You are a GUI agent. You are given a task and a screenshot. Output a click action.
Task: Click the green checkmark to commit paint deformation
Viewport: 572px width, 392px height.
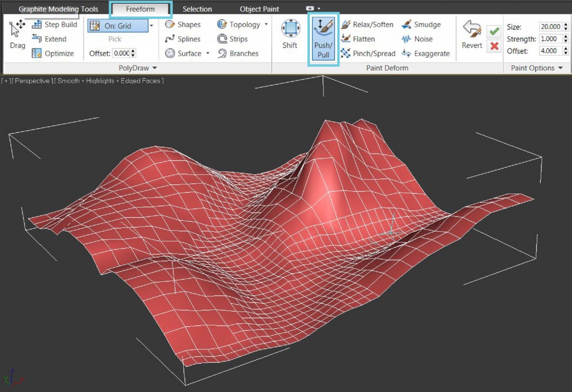494,31
